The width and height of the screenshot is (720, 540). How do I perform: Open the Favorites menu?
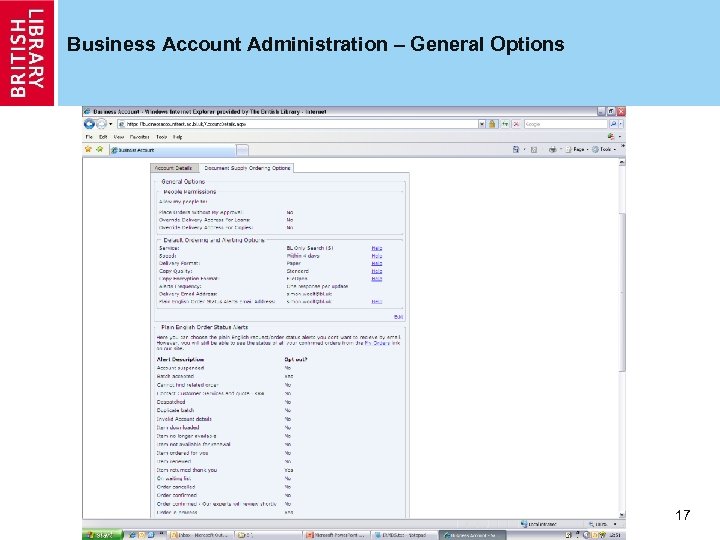(140, 137)
